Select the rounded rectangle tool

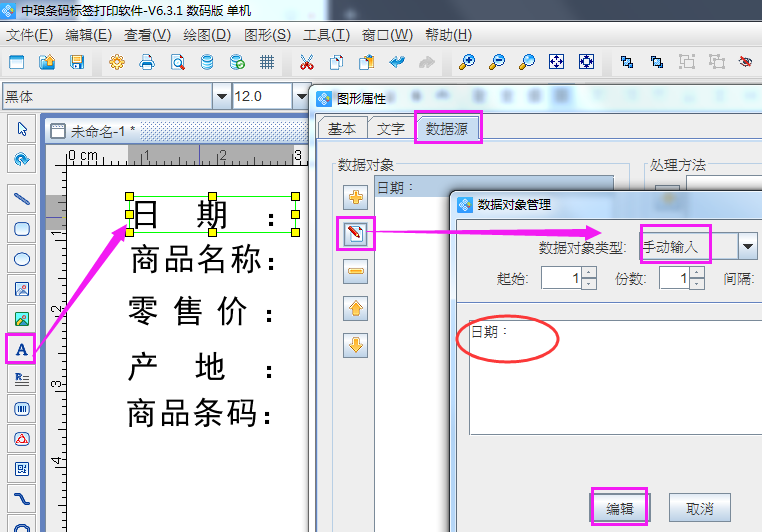point(22,229)
